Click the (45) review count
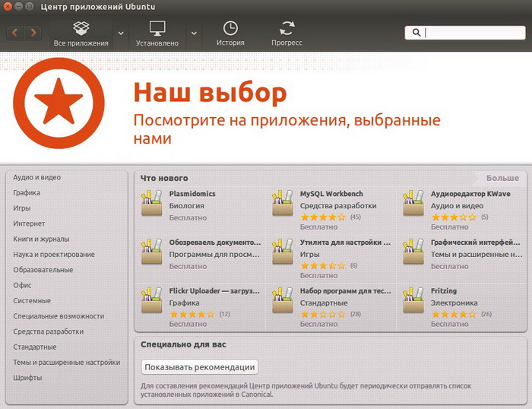 click(x=355, y=217)
